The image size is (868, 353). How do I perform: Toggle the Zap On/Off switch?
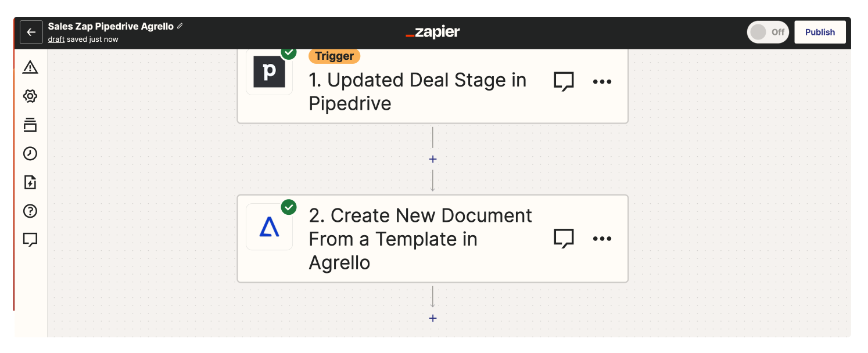(x=767, y=33)
